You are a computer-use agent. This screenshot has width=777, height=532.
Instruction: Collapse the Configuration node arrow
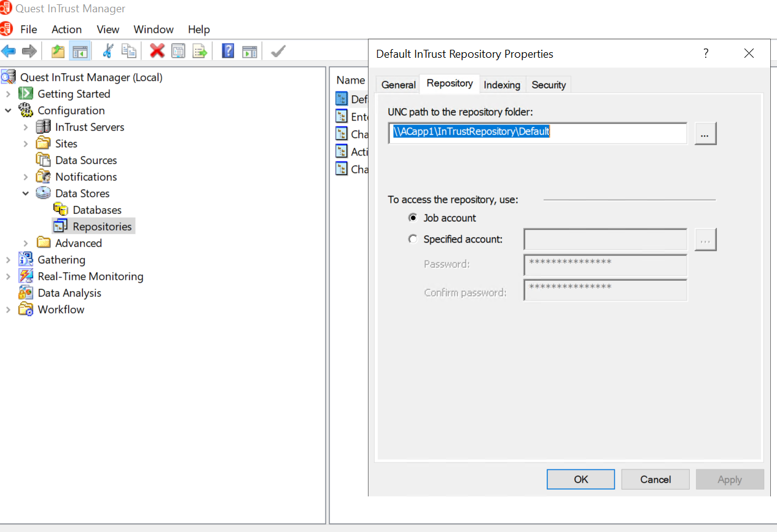(8, 111)
